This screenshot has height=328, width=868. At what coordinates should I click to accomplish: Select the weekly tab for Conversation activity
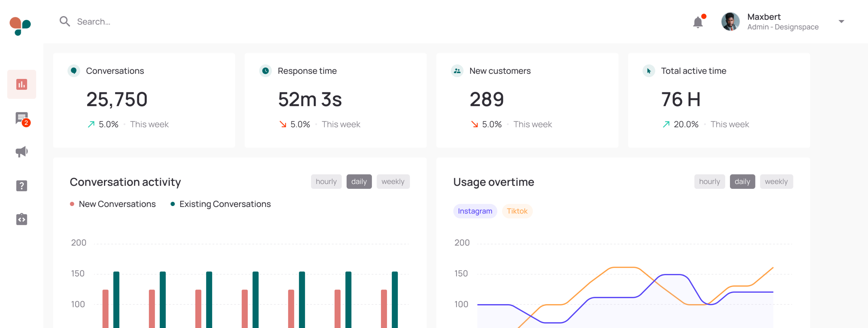[393, 181]
